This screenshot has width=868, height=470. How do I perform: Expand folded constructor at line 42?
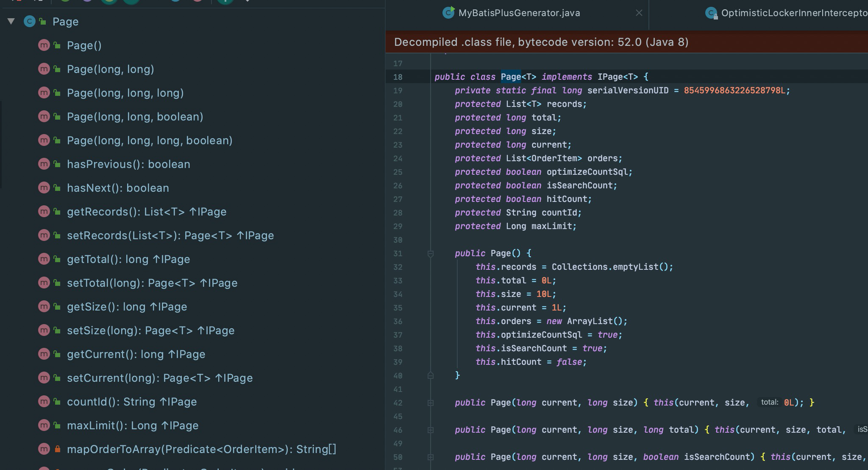(x=430, y=403)
